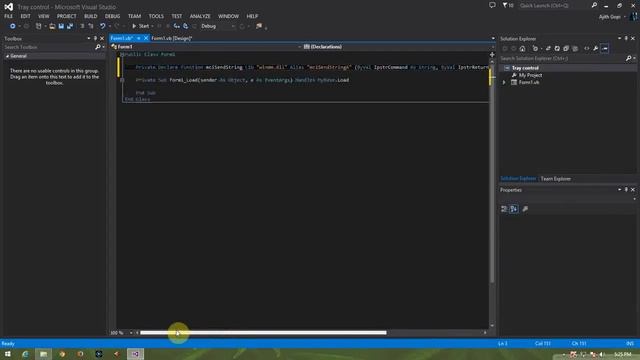Toggle Preview Selected Items in Solution Explorer
The image size is (640, 360).
tap(605, 49)
